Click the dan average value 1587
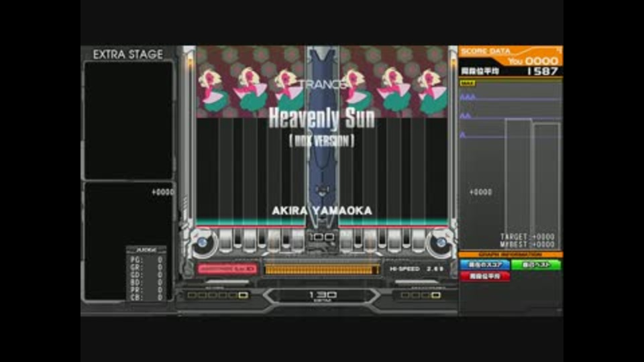 click(x=542, y=72)
